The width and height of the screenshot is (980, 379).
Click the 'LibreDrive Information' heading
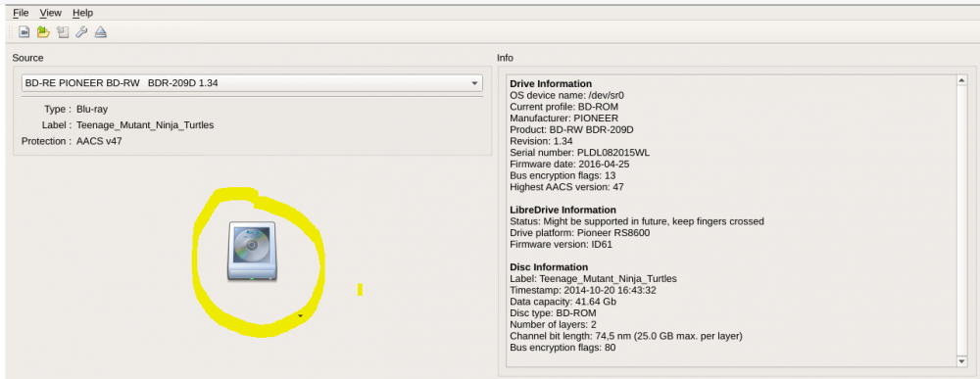(x=563, y=210)
